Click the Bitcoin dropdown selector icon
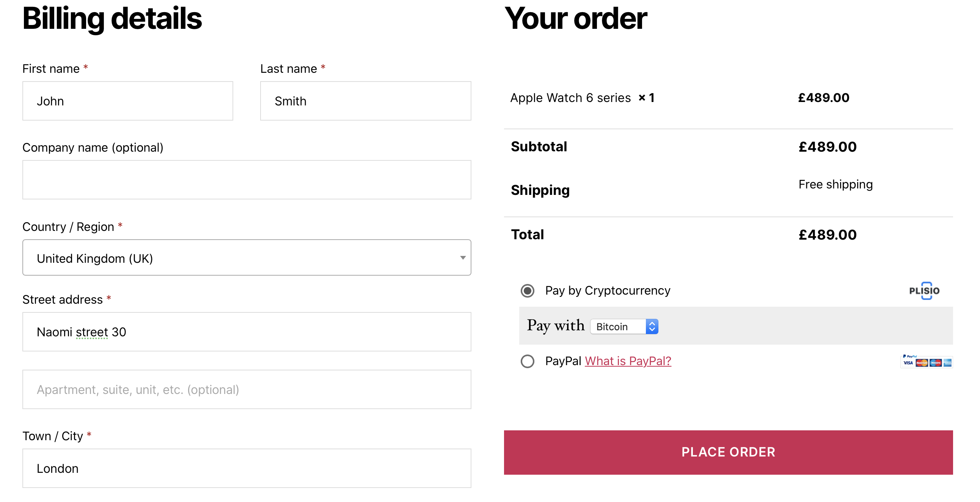 652,326
